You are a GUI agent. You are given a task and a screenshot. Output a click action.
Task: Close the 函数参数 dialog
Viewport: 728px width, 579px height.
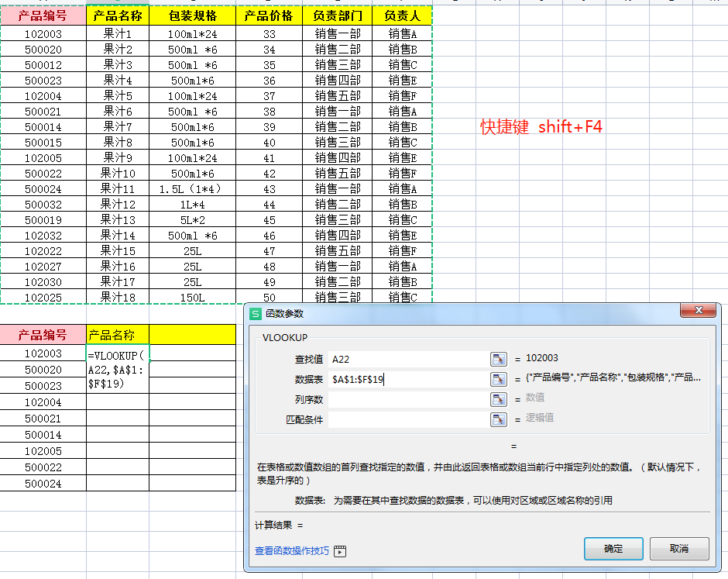click(x=699, y=310)
